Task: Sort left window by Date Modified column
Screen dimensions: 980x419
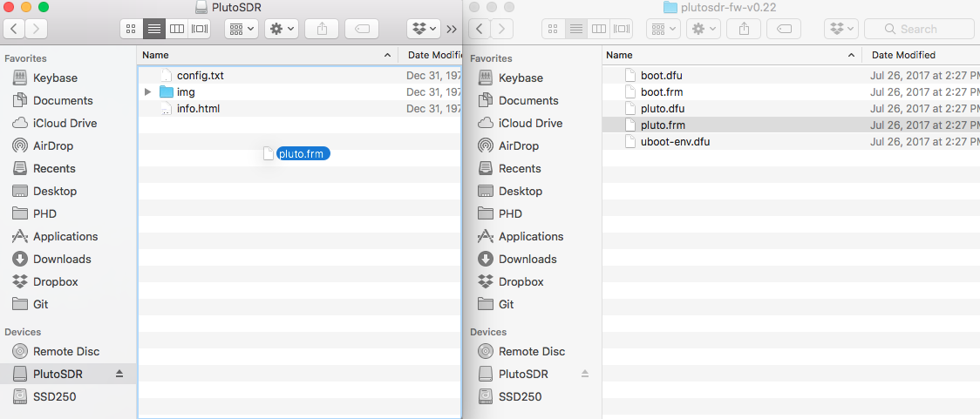Action: (x=432, y=55)
